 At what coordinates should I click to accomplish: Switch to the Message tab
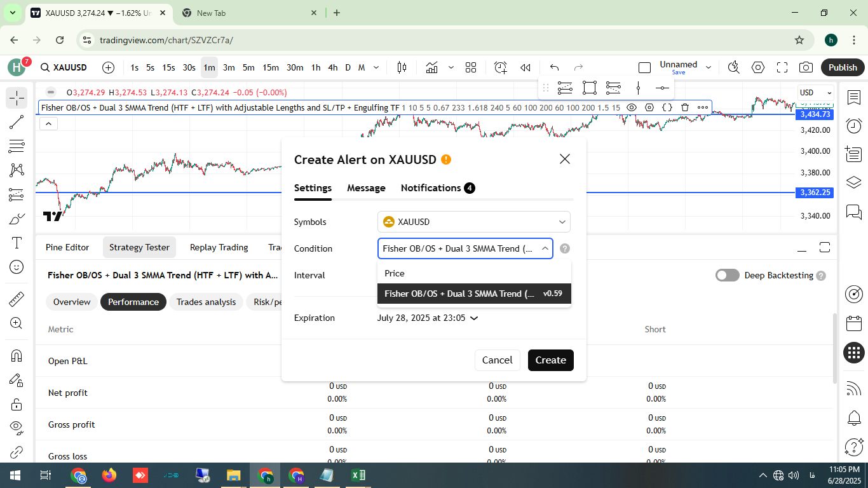(366, 188)
